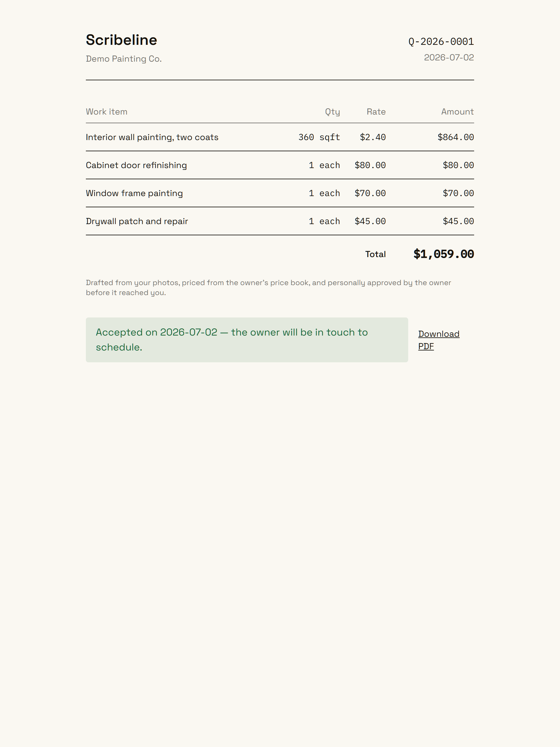Click the Drafted from your photos note

pyautogui.click(x=268, y=287)
